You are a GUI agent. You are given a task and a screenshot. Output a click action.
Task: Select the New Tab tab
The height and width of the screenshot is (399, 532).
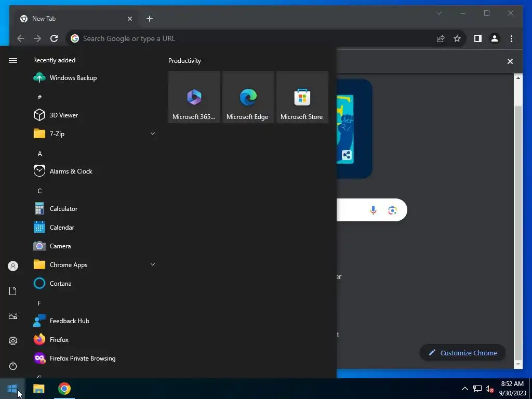tap(75, 19)
